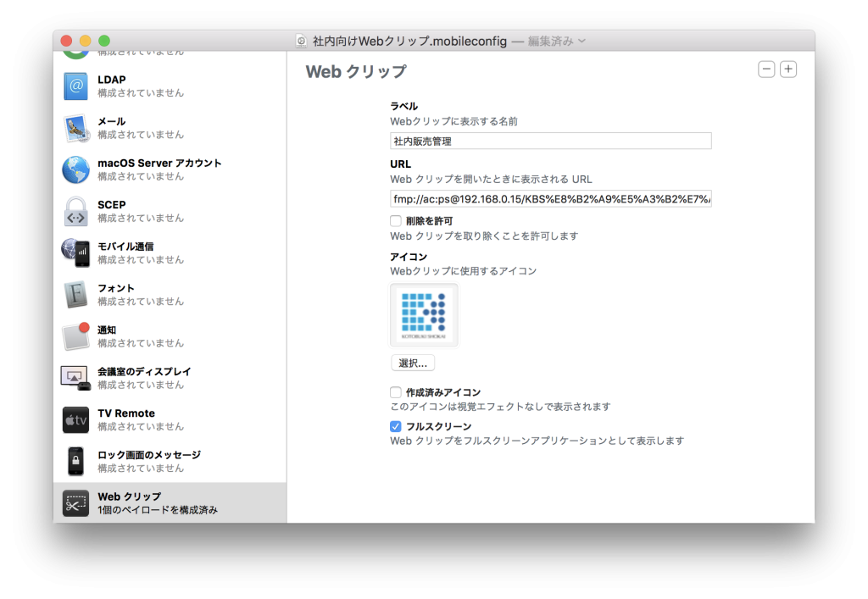Select the SCEP row label

coord(112,205)
